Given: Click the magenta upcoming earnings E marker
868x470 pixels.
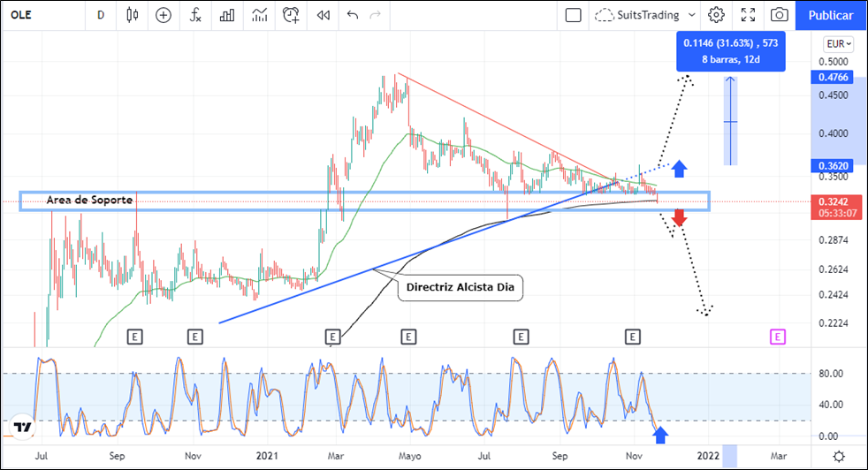Looking at the screenshot, I should click(x=777, y=336).
